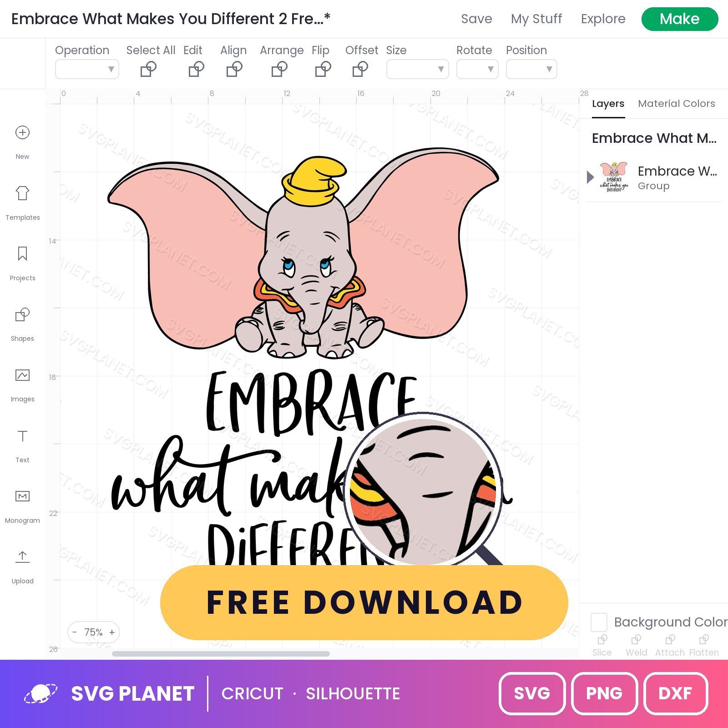Click the FREE DOWNLOAD button
Screen dimensions: 728x728
tap(364, 602)
